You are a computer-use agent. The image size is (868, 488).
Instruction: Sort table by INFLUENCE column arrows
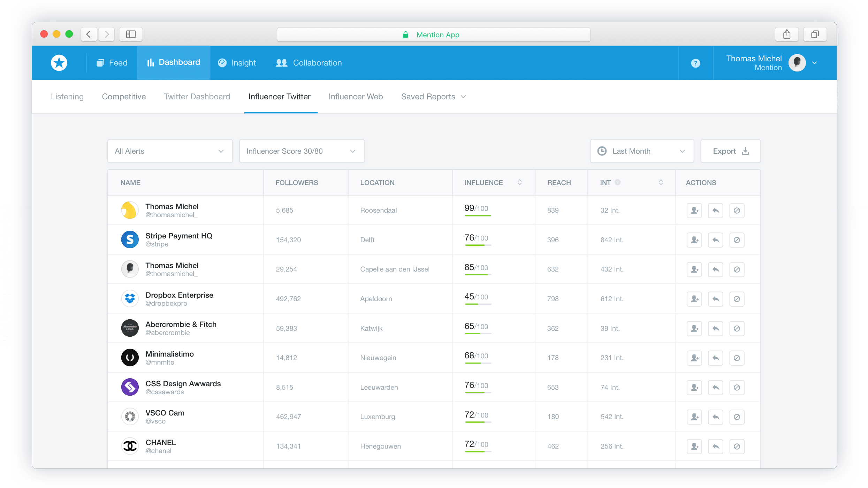pos(519,182)
